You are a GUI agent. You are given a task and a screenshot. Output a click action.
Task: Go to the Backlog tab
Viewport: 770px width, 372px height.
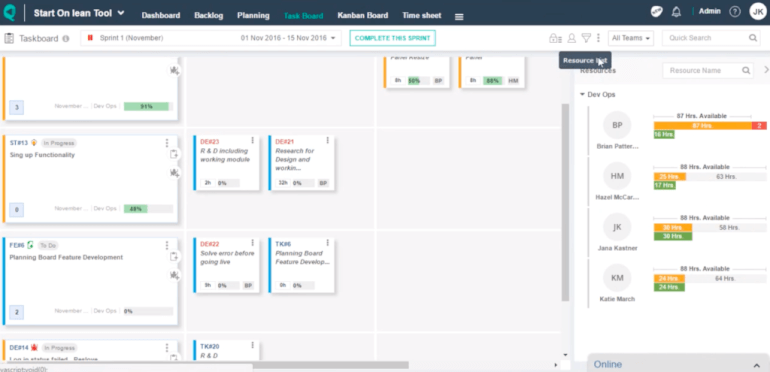tap(208, 15)
